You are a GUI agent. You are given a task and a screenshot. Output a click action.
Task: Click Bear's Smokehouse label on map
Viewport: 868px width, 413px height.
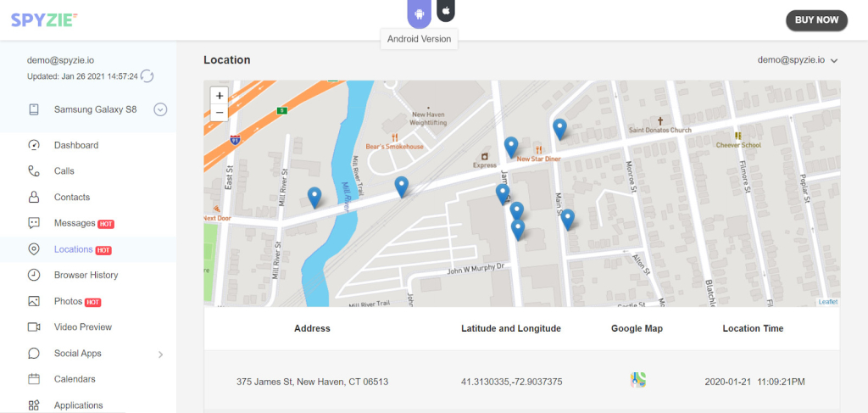pyautogui.click(x=394, y=147)
